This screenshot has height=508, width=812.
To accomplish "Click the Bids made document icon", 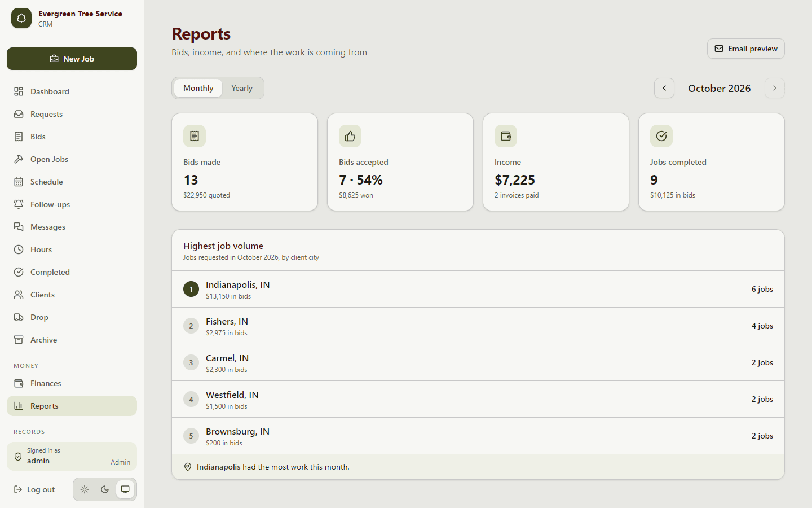I will click(195, 136).
